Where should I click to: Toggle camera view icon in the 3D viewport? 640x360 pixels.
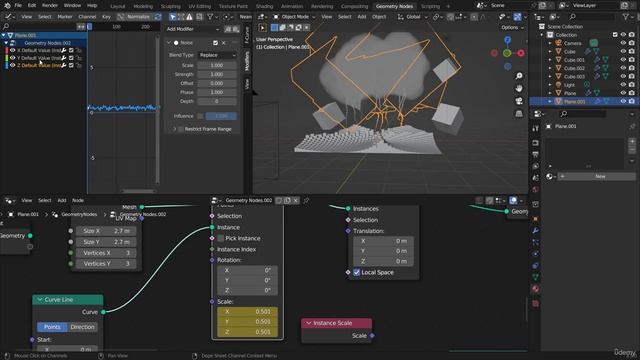tap(519, 101)
